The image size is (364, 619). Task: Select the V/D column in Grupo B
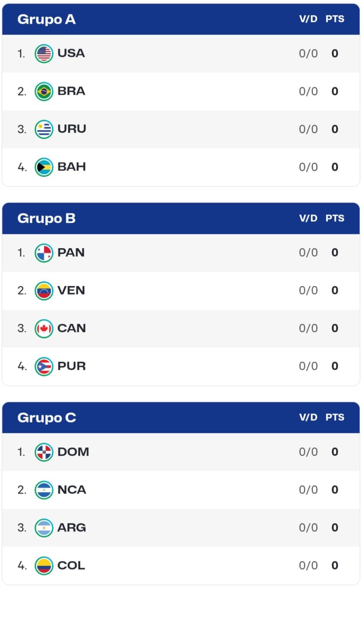click(x=308, y=218)
